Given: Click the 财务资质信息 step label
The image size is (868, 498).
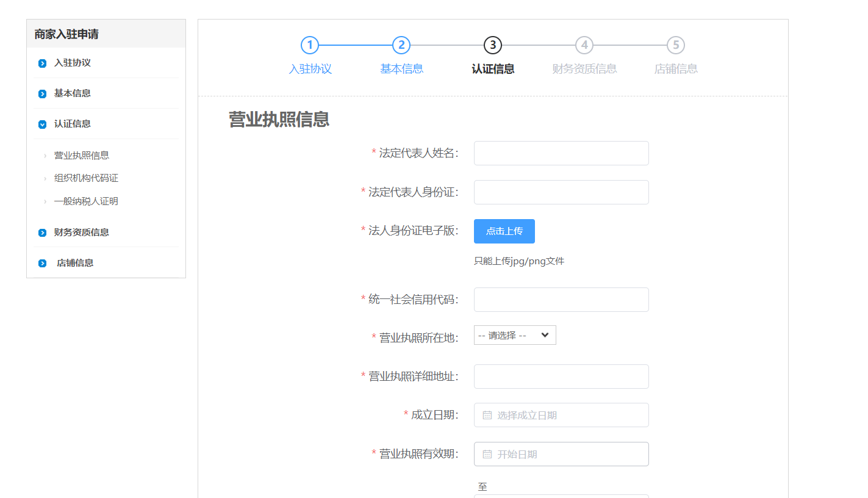Looking at the screenshot, I should pyautogui.click(x=584, y=69).
